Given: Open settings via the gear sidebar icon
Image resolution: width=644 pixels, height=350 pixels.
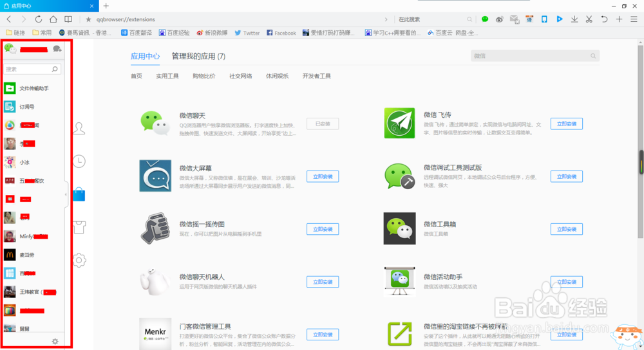Looking at the screenshot, I should [79, 260].
